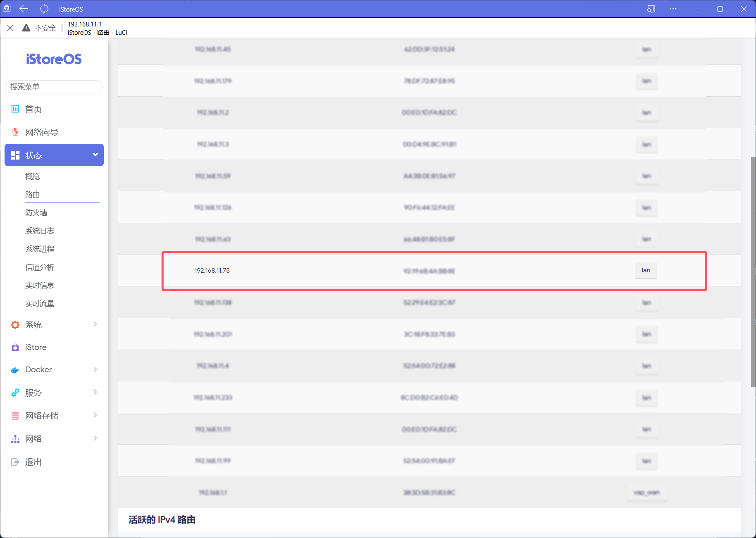Click the browser refresh icon in title bar

tap(44, 9)
